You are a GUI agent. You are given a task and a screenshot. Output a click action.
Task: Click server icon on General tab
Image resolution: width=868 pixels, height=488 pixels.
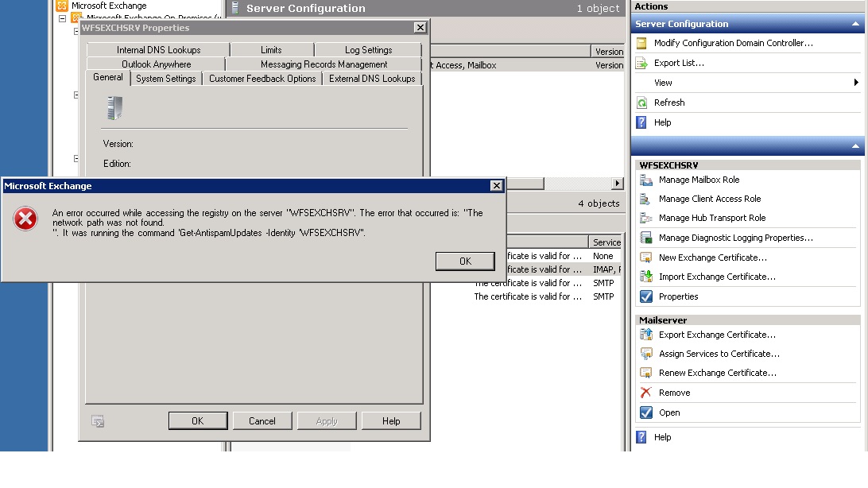114,108
